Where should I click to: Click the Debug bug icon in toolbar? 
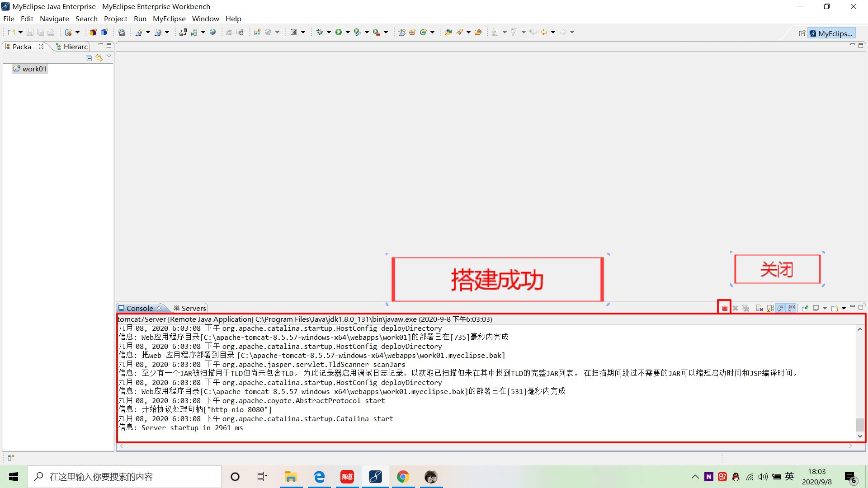pyautogui.click(x=320, y=32)
